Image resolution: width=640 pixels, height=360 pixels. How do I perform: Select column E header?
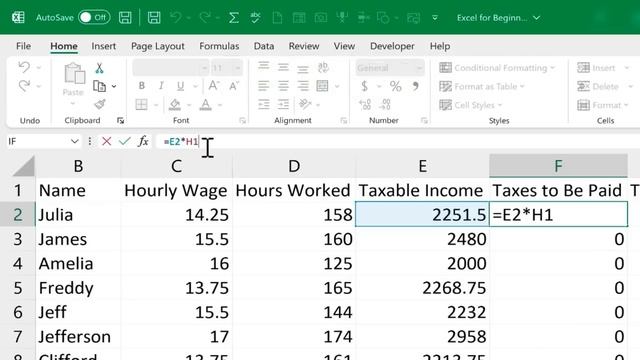click(x=422, y=166)
